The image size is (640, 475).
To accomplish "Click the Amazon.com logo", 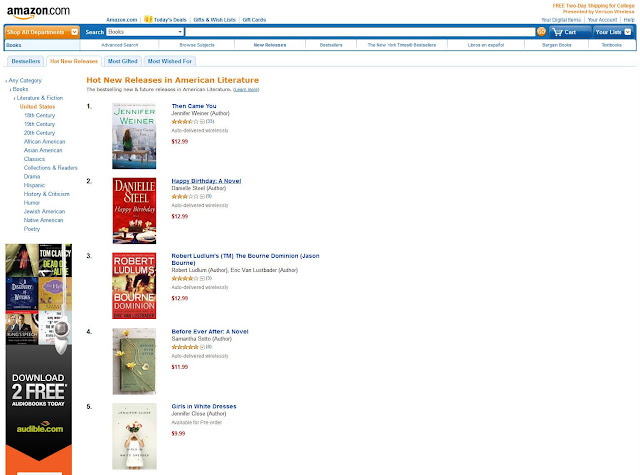I will pos(38,12).
